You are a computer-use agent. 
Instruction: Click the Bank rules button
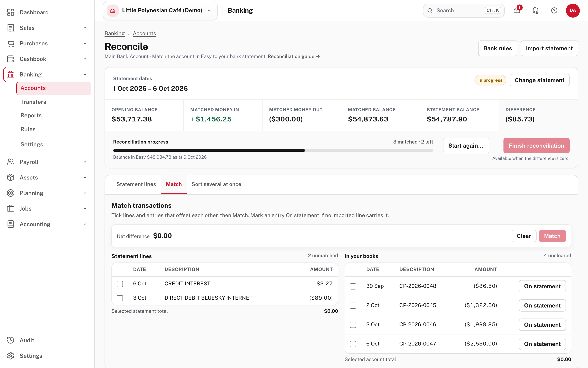pos(497,48)
